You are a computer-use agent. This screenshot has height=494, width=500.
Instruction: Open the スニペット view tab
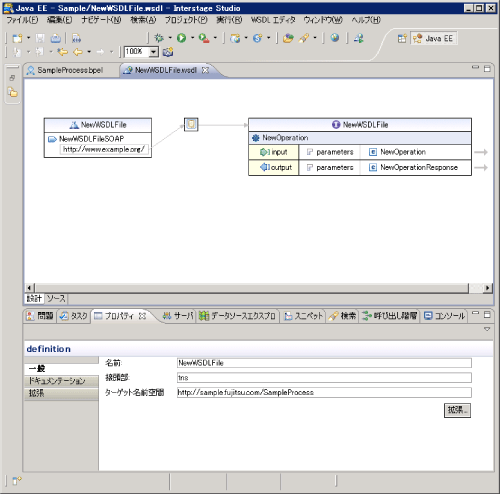(x=303, y=316)
